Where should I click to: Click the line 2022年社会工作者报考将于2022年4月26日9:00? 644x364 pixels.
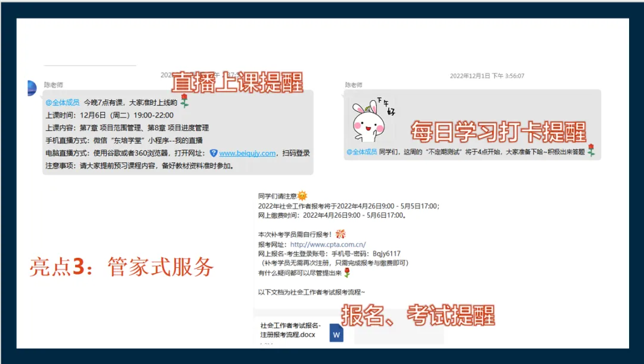[x=349, y=206]
